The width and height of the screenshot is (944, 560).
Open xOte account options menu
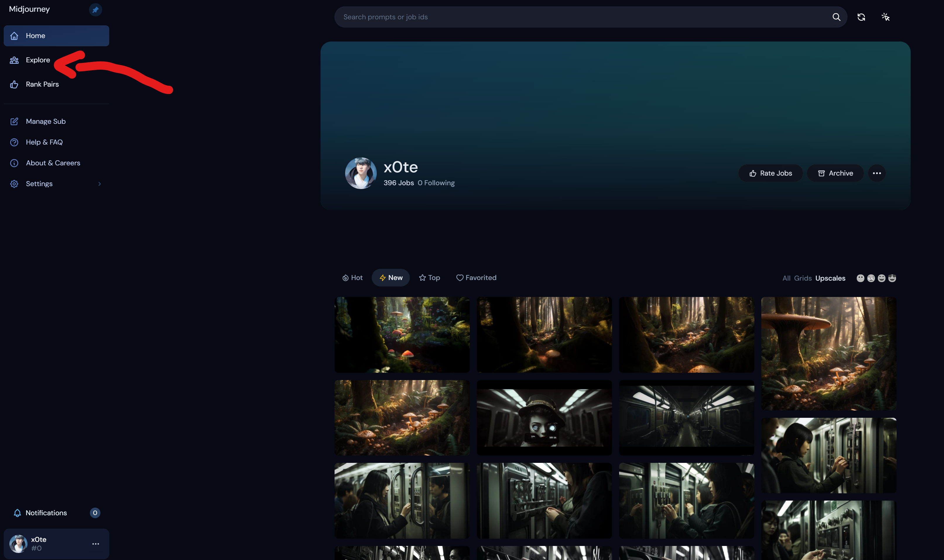tap(95, 544)
